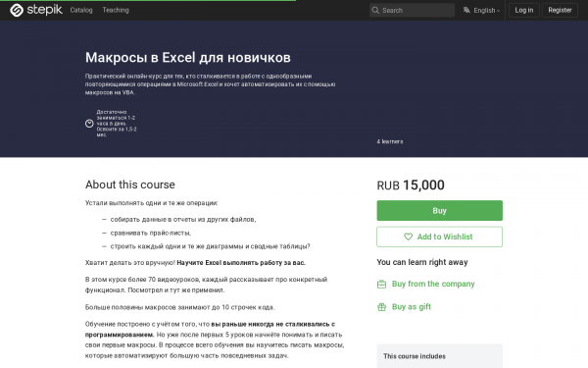This screenshot has height=368, width=588.
Task: Click the course title 'Макросы в Excel для новичков'
Action: point(188,58)
